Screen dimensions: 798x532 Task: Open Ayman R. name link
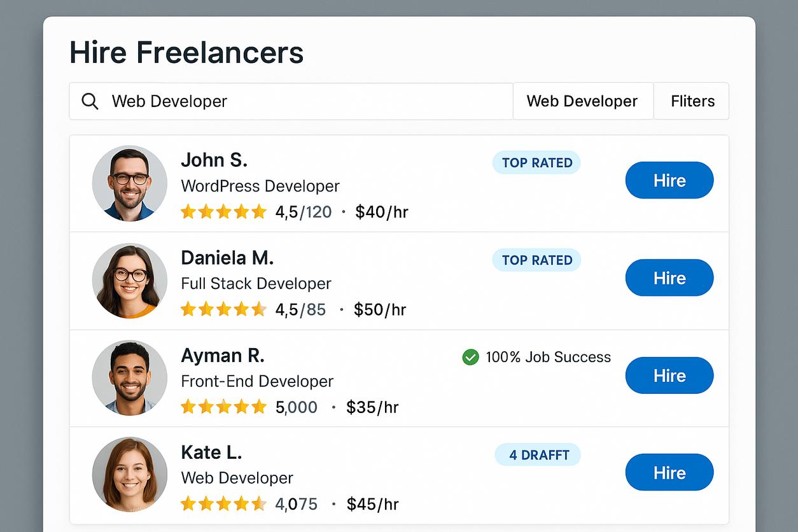click(x=223, y=355)
